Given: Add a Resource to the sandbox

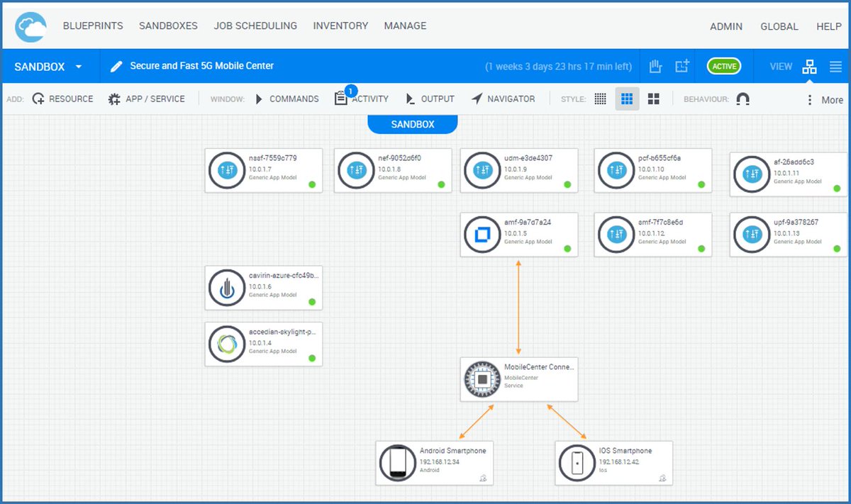Looking at the screenshot, I should pos(62,99).
